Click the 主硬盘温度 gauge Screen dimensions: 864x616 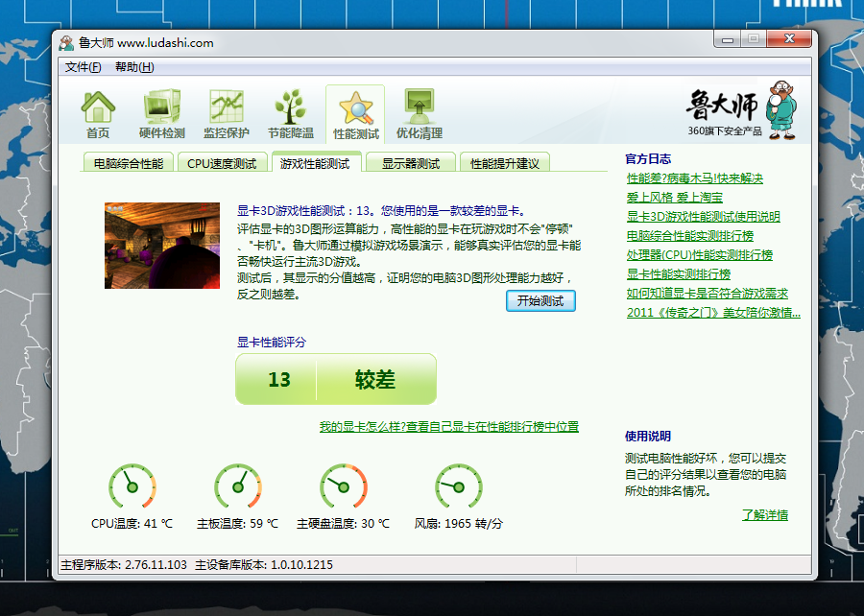point(344,486)
